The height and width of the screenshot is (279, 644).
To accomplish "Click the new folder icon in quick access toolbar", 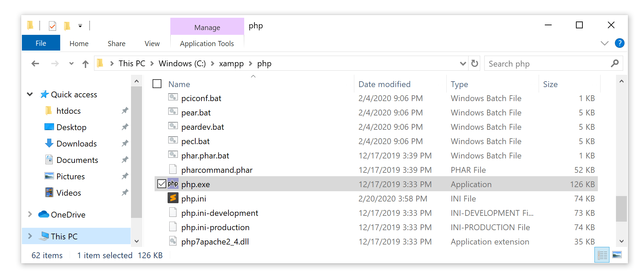I will click(x=66, y=26).
